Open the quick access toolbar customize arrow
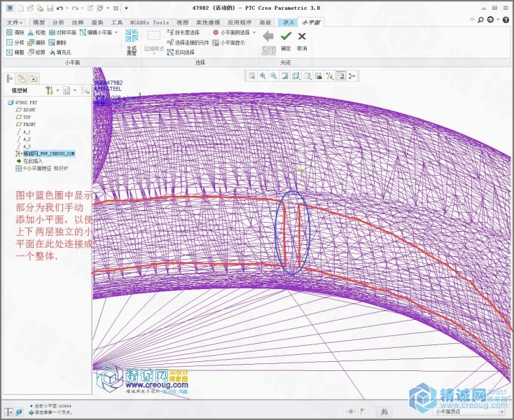Image resolution: width=514 pixels, height=420 pixels. (x=126, y=8)
